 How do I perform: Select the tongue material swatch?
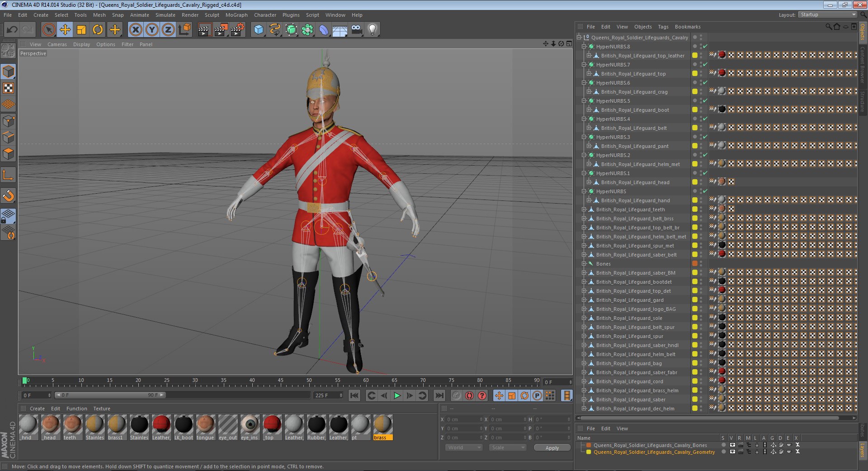pos(206,427)
